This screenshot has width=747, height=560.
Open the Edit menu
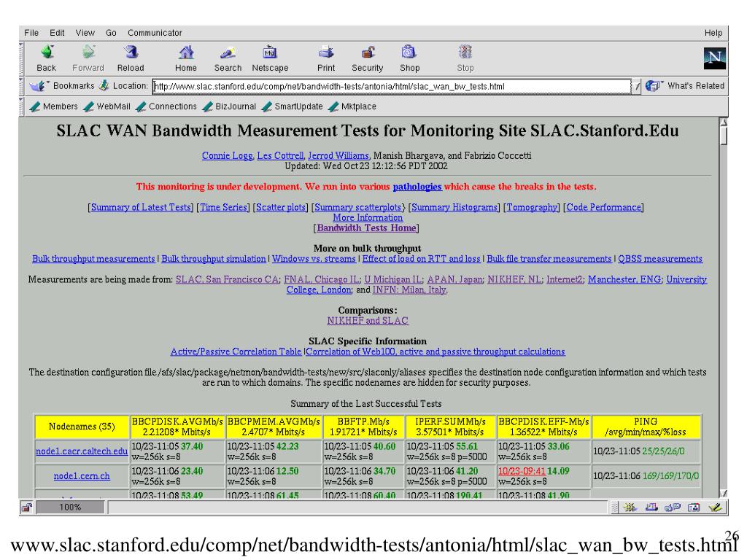click(57, 33)
